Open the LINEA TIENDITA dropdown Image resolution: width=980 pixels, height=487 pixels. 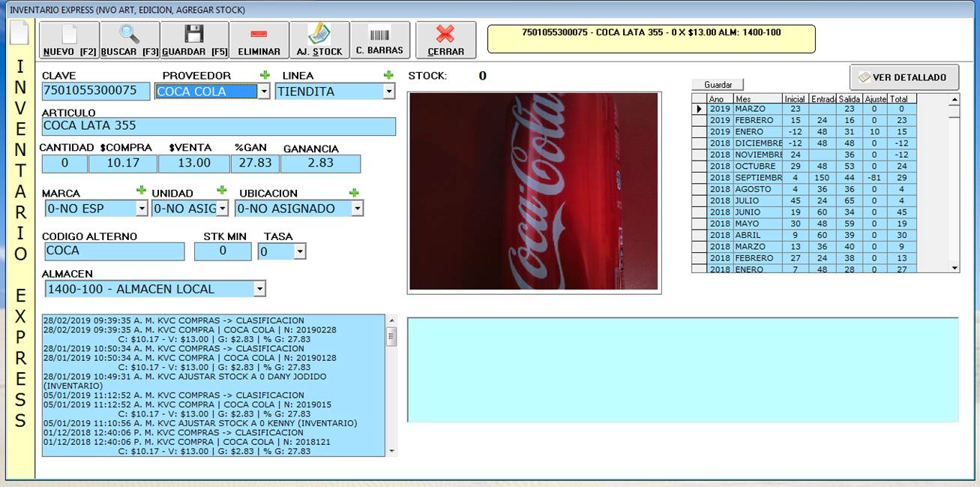[388, 92]
